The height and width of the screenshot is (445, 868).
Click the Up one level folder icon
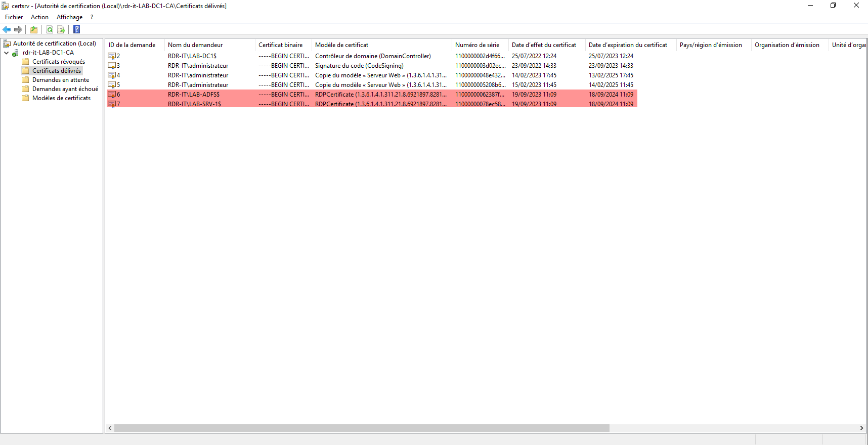coord(34,30)
